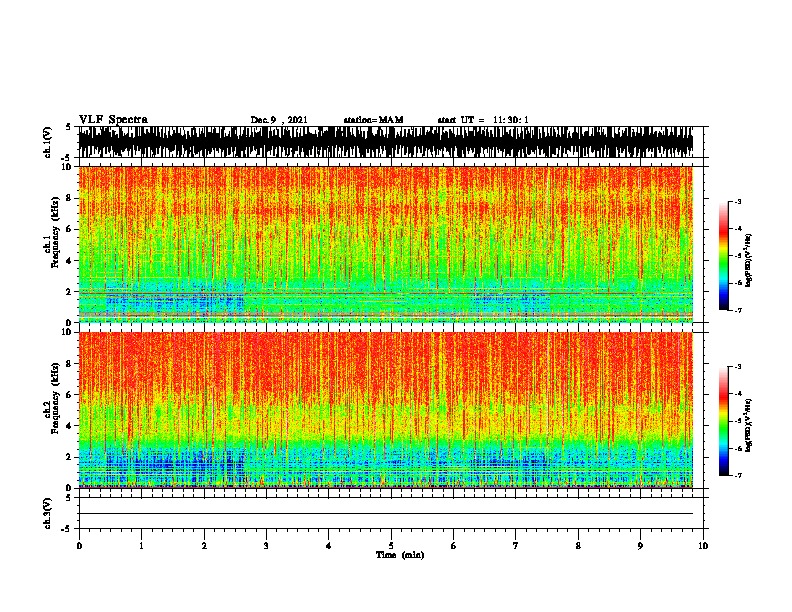Click the ch.2 spectrogram color scale bar
The width and height of the screenshot is (792, 612).
723,421
